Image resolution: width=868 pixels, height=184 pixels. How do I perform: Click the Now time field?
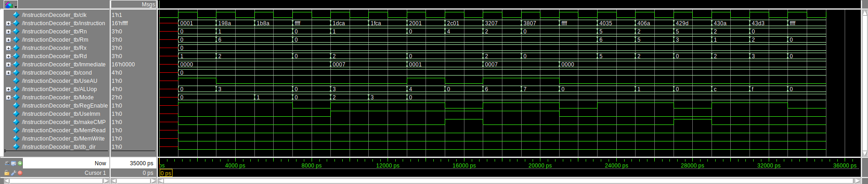(x=66, y=163)
